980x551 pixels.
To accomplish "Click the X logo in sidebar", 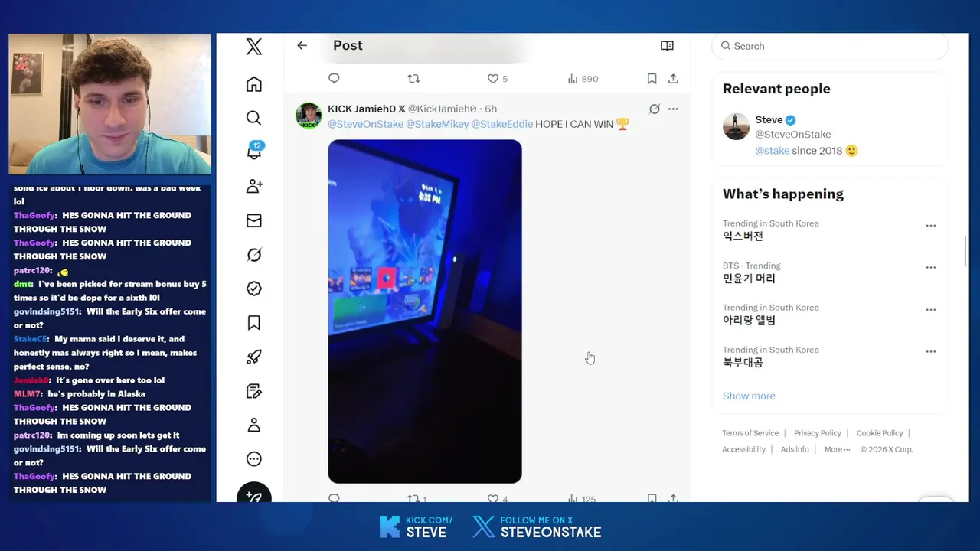I will point(254,47).
